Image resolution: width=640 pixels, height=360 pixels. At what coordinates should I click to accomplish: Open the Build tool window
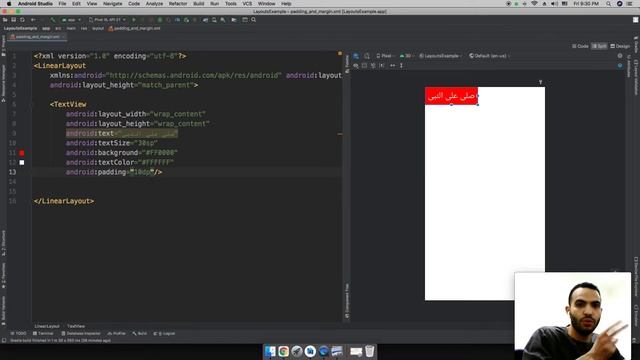pos(140,333)
